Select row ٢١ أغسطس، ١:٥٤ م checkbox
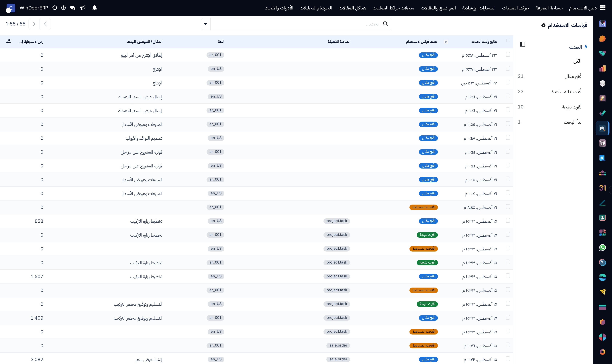Screen dimensions: 612x364 (x=508, y=124)
